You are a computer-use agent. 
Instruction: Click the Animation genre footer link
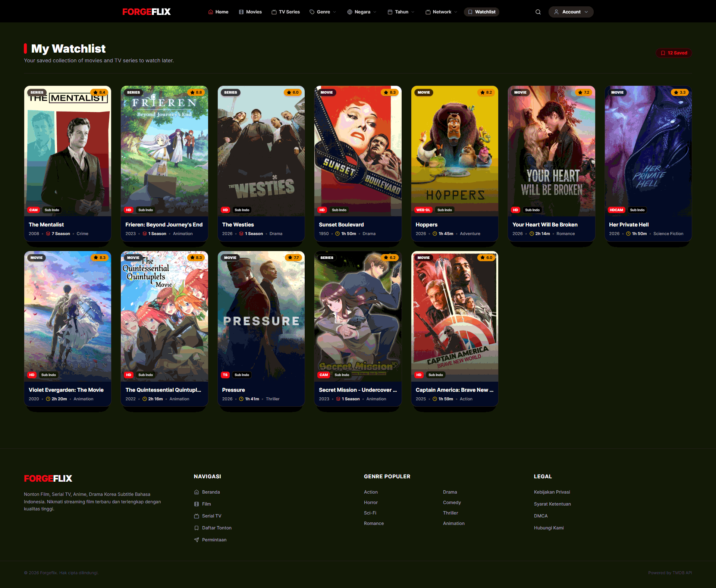point(454,523)
